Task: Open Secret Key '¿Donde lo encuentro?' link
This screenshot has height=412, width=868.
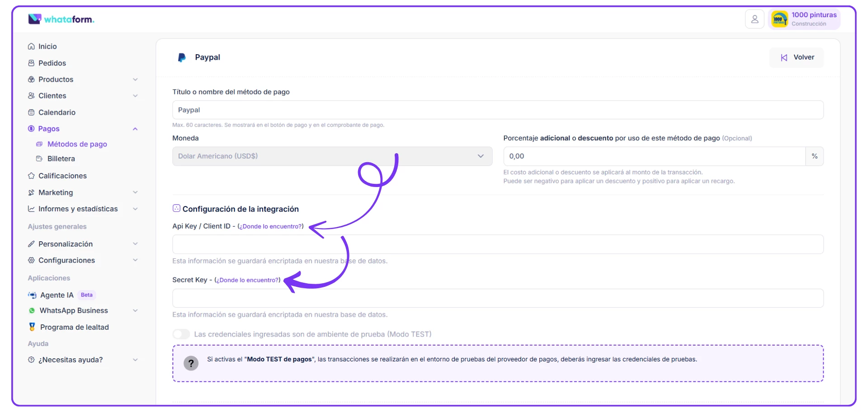Action: click(x=247, y=280)
